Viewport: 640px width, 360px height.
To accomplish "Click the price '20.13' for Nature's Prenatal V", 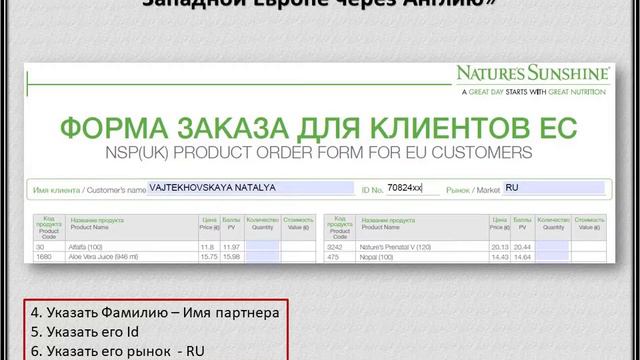I will pos(500,247).
